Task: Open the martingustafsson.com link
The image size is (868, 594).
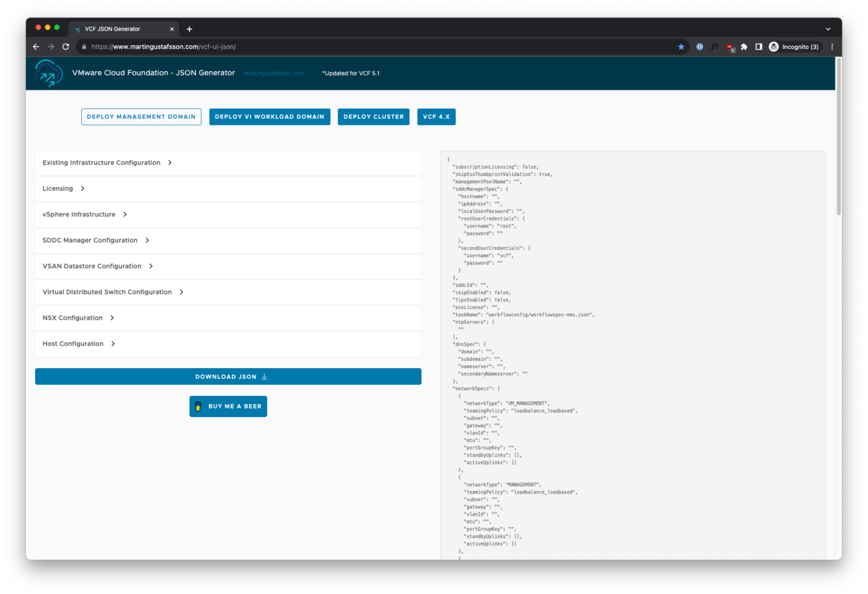Action: [x=274, y=73]
